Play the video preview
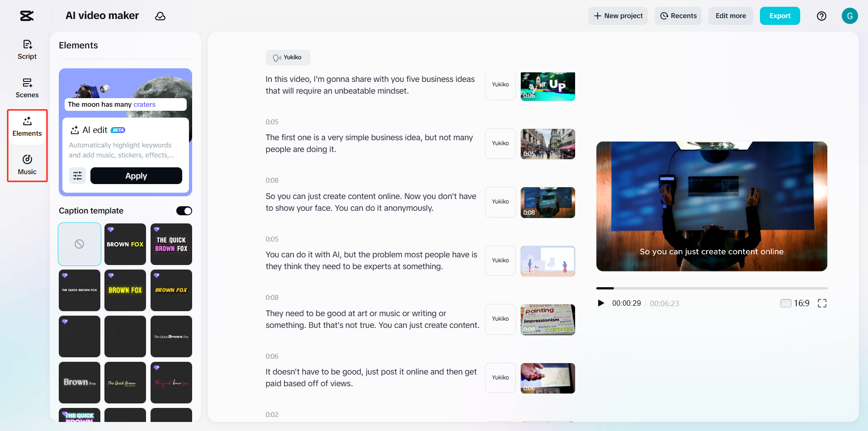 [x=601, y=303]
